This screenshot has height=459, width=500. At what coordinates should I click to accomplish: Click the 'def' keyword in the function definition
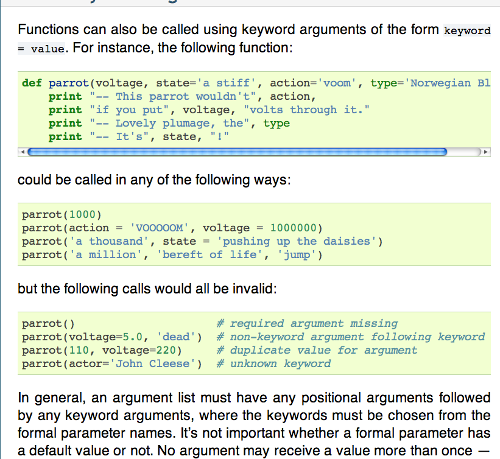pyautogui.click(x=32, y=83)
